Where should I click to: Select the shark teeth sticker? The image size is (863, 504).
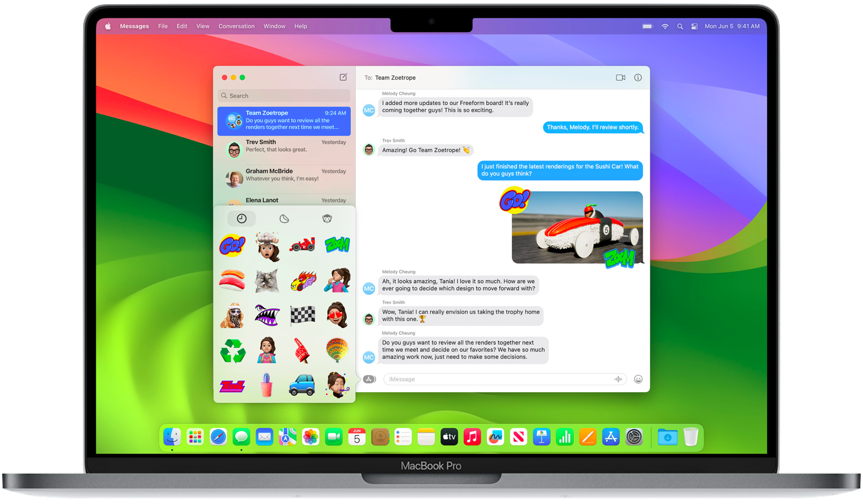point(267,315)
